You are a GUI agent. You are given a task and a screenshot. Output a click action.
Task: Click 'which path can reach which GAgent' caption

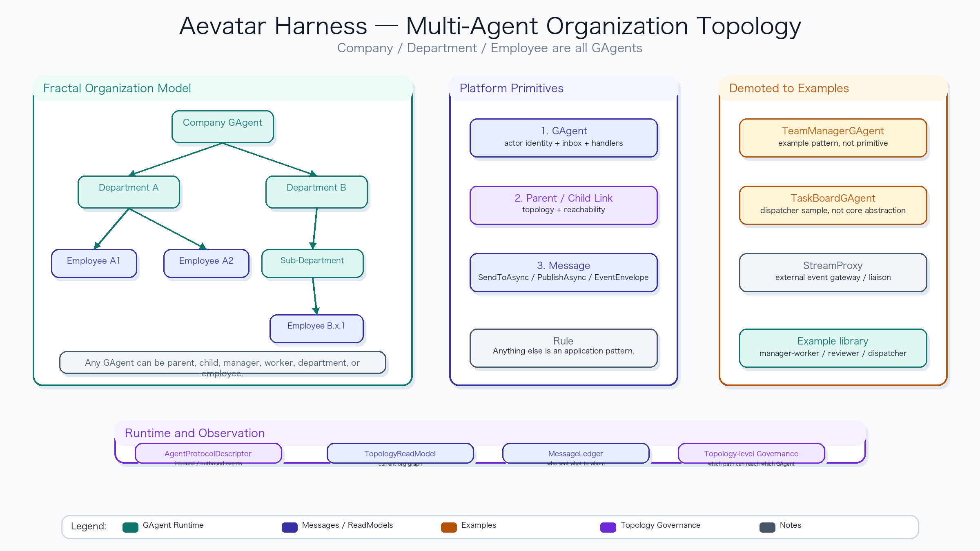coord(751,464)
